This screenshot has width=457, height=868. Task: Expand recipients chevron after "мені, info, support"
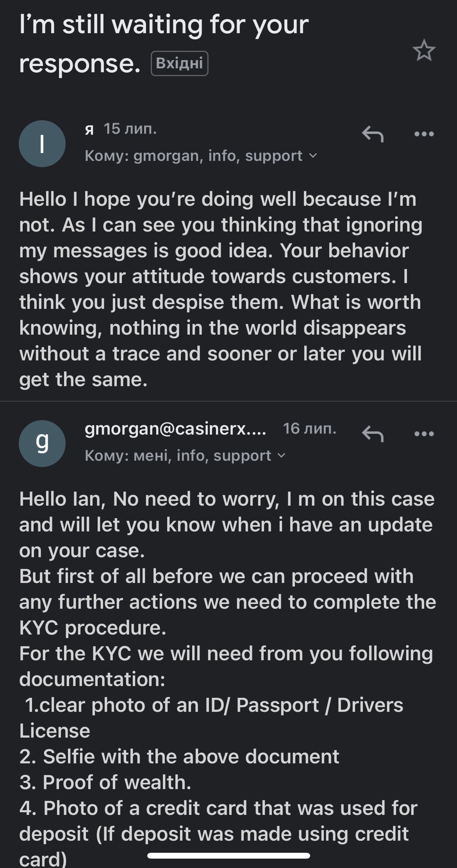click(282, 456)
